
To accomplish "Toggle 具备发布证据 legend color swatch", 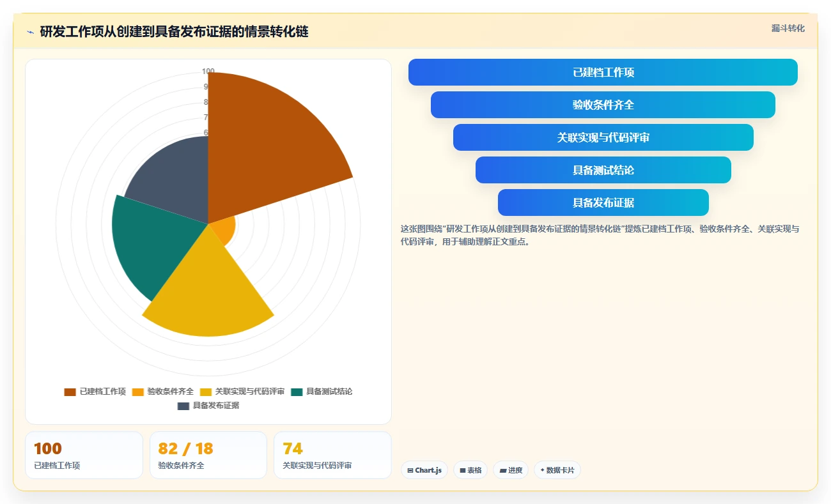I will (183, 406).
